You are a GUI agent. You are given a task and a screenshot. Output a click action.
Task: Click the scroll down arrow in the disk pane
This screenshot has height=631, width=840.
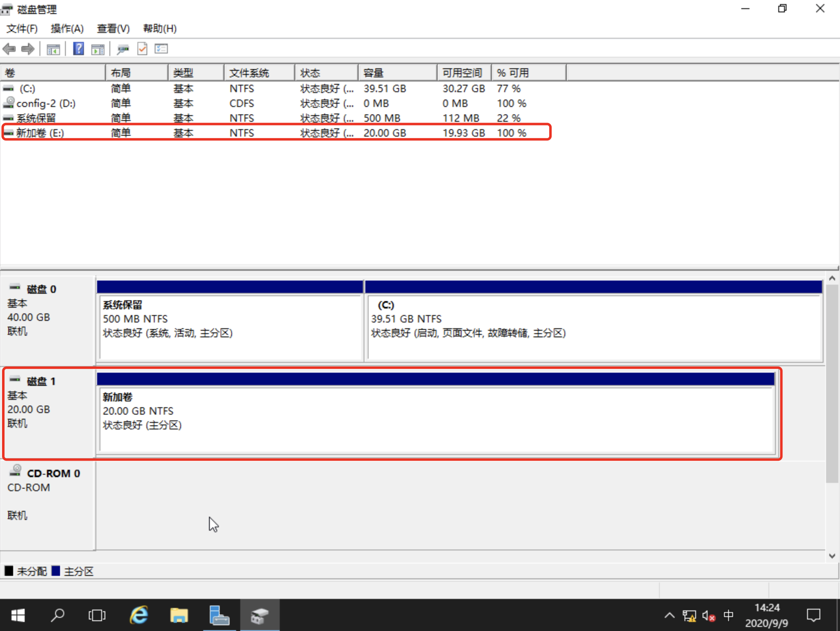[832, 556]
